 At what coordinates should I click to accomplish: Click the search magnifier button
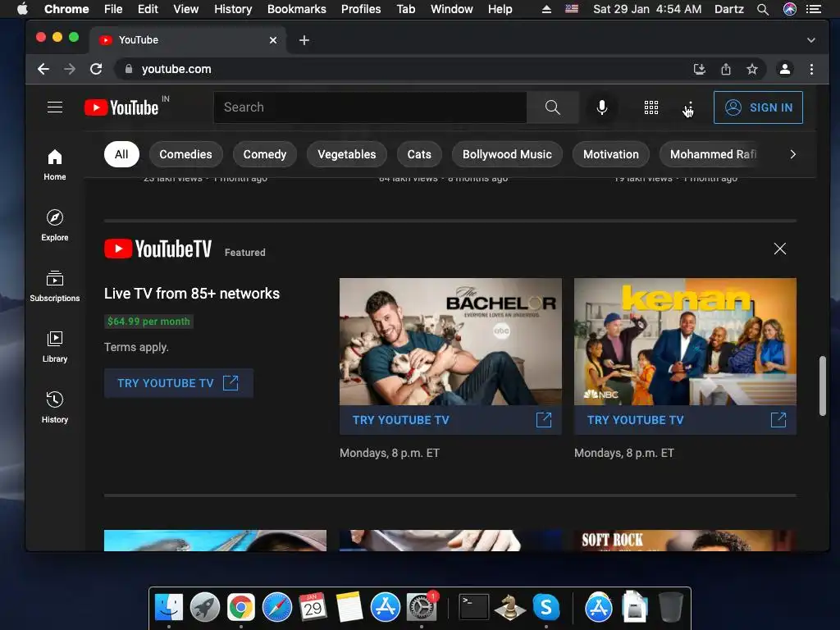pyautogui.click(x=552, y=107)
